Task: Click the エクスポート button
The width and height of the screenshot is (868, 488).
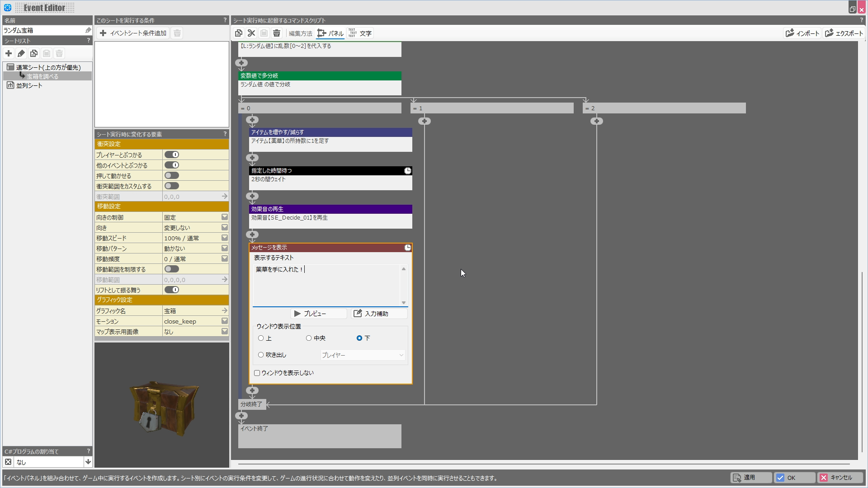Action: click(844, 33)
